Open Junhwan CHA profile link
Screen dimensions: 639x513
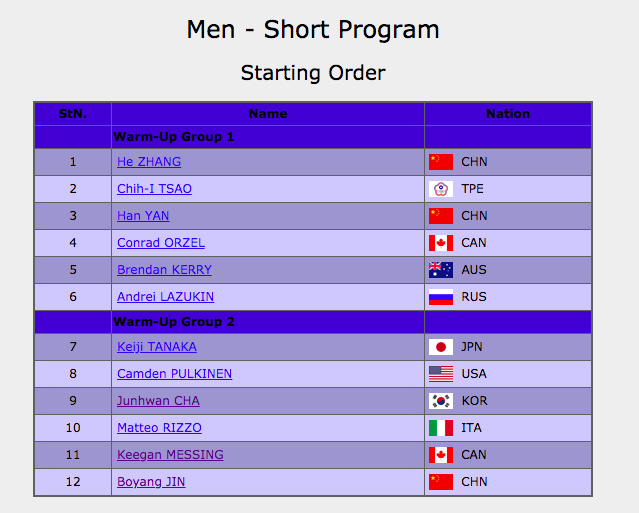(158, 401)
